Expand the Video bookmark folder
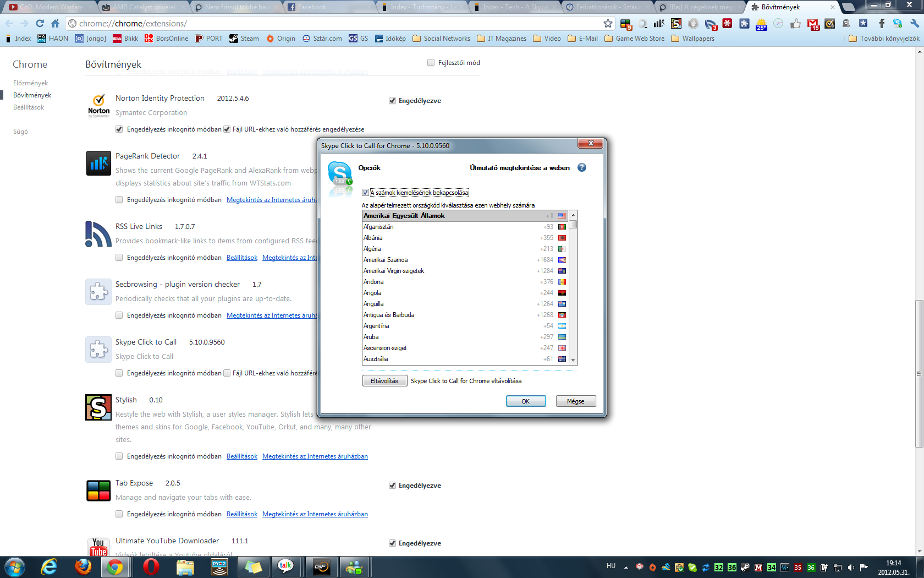This screenshot has height=578, width=924. 547,39
